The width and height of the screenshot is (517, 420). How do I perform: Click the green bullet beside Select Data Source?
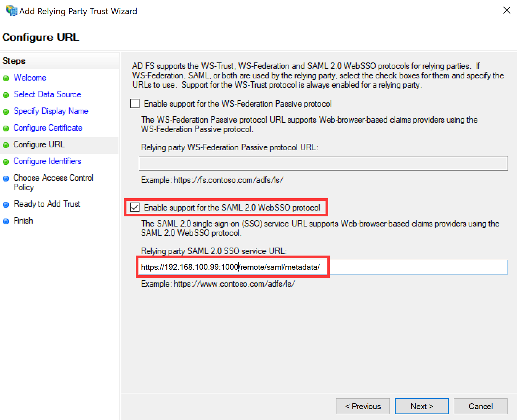tap(6, 95)
